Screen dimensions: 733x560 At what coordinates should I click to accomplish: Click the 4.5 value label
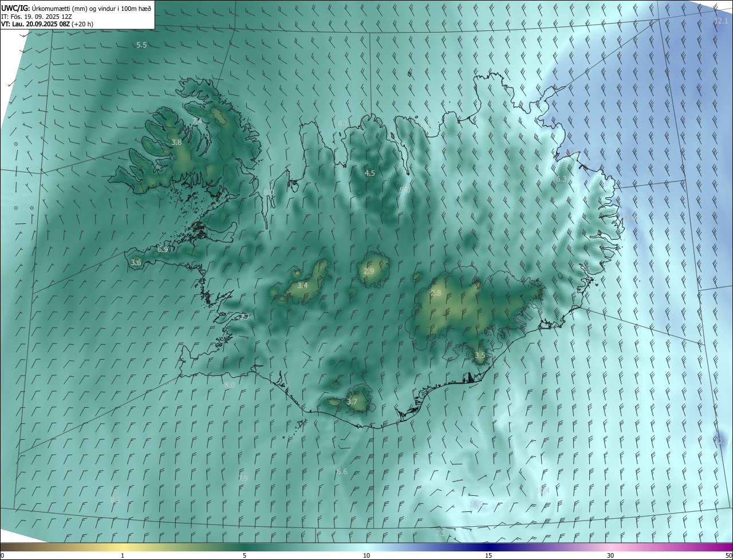pyautogui.click(x=370, y=173)
